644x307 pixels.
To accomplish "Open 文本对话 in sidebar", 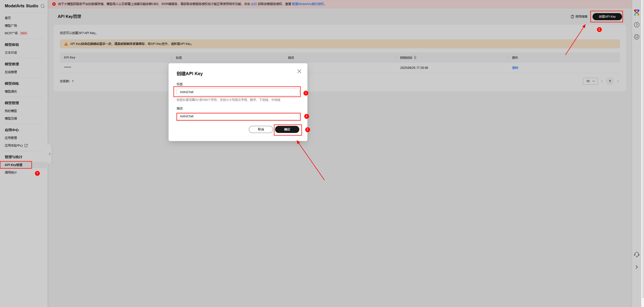I will (x=11, y=53).
